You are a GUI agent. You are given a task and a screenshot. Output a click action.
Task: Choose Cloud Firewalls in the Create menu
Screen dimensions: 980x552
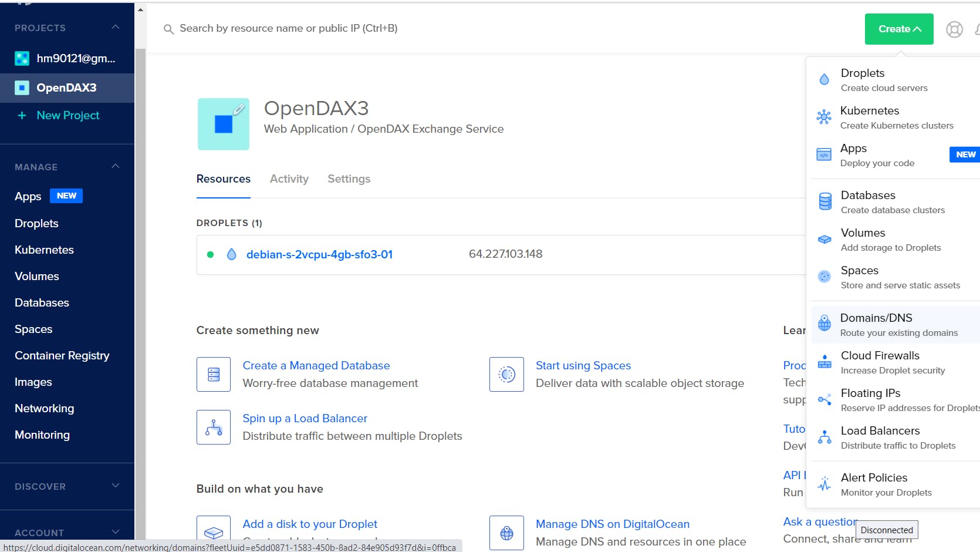pyautogui.click(x=895, y=362)
